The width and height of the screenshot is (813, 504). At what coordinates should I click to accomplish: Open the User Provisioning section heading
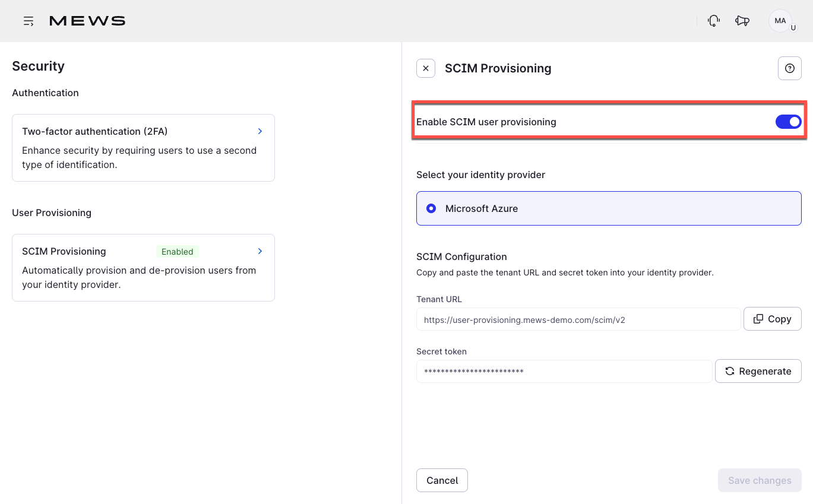52,213
